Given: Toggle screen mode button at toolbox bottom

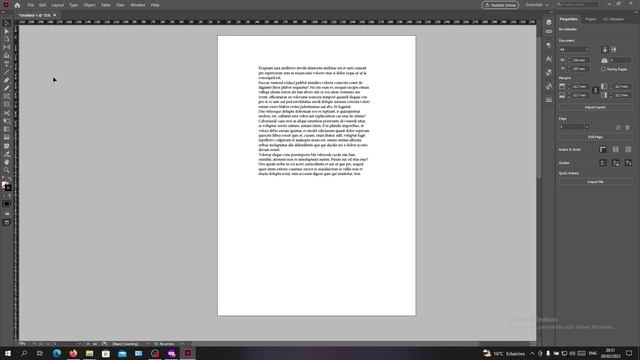Looking at the screenshot, I should 7,222.
